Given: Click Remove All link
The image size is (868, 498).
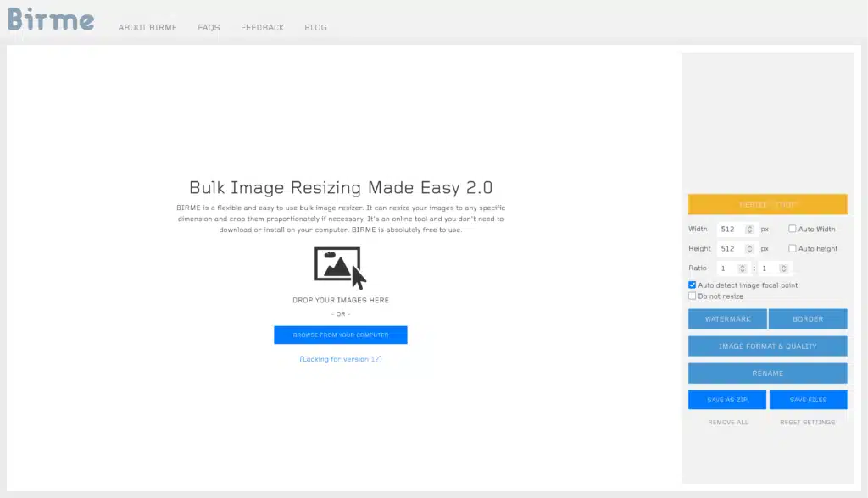Looking at the screenshot, I should (x=728, y=422).
